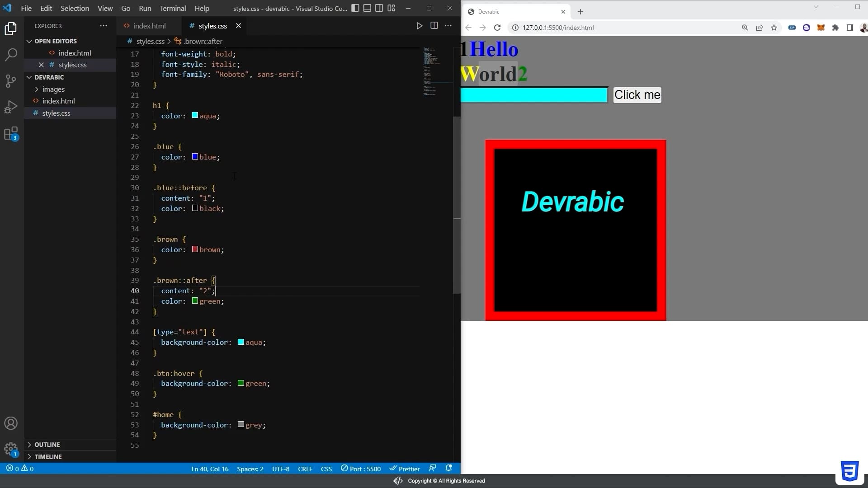Open the Customize Layout icon
This screenshot has height=488, width=868.
[392, 8]
